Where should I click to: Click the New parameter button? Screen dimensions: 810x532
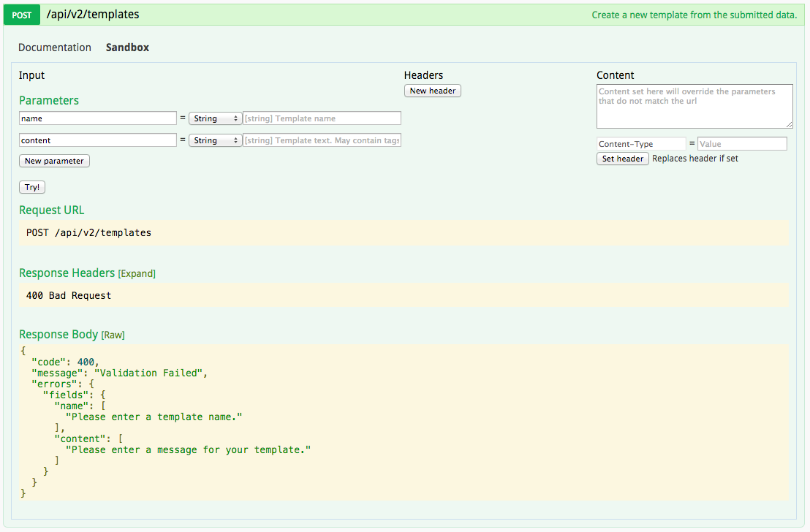click(x=54, y=161)
